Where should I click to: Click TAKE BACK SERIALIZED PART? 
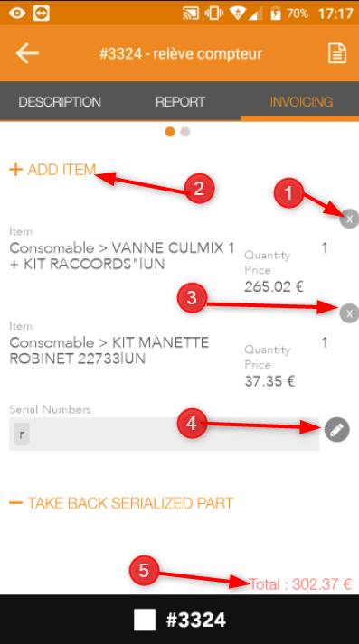pos(130,503)
